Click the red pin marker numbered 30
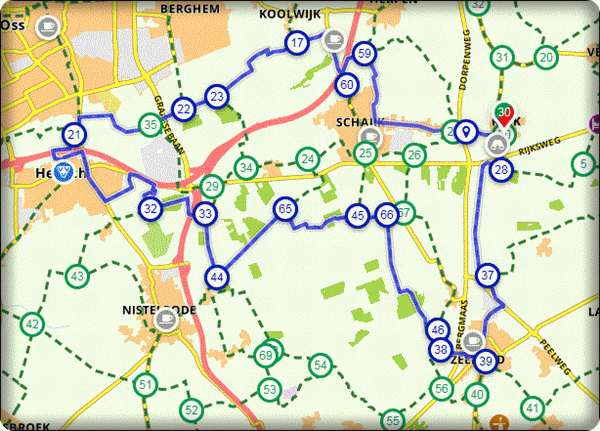Image resolution: width=600 pixels, height=431 pixels. coord(506,116)
